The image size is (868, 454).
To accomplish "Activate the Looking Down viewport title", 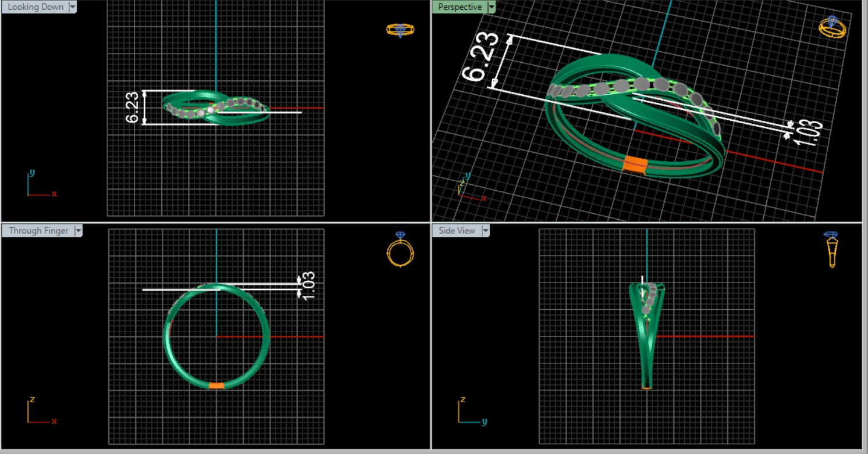I will point(35,7).
